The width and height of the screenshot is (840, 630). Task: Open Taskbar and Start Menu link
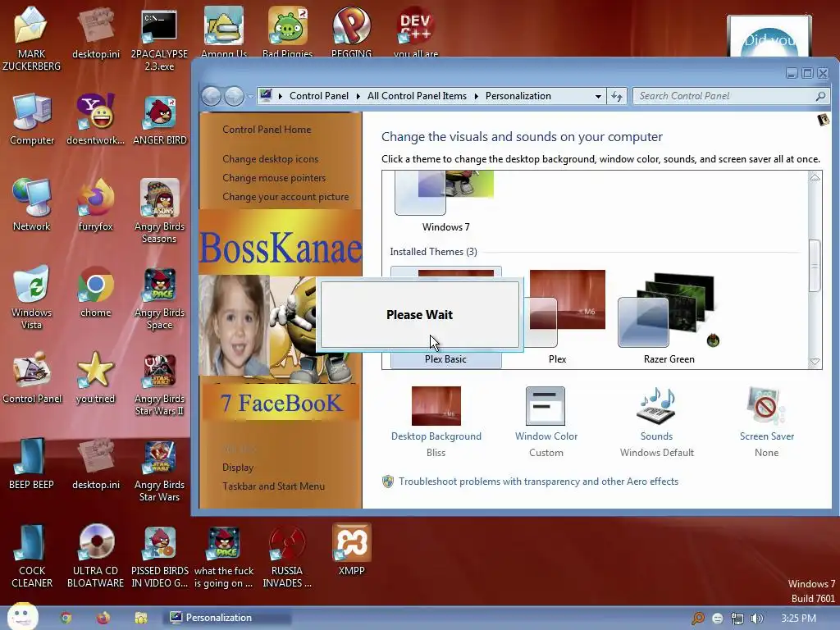[x=273, y=486]
